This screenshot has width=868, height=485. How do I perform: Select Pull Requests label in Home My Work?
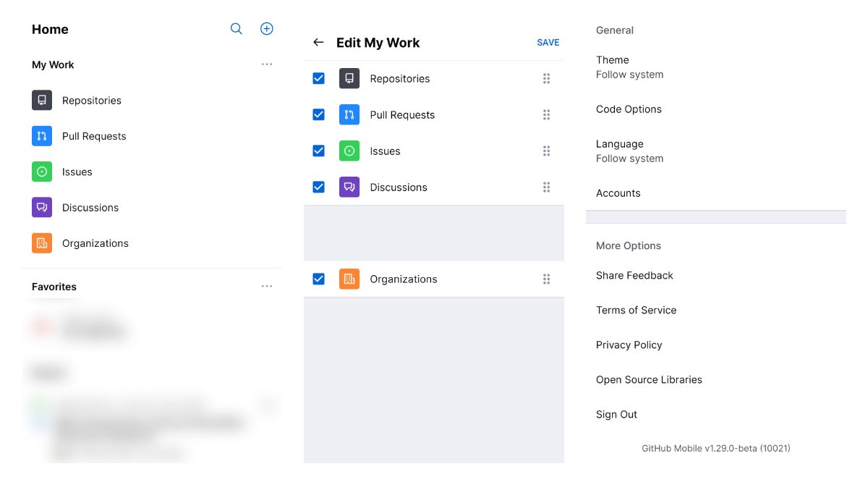tap(94, 136)
